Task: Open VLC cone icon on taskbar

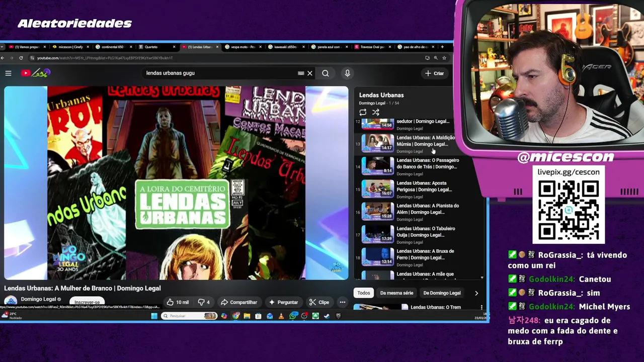Action: 281,316
